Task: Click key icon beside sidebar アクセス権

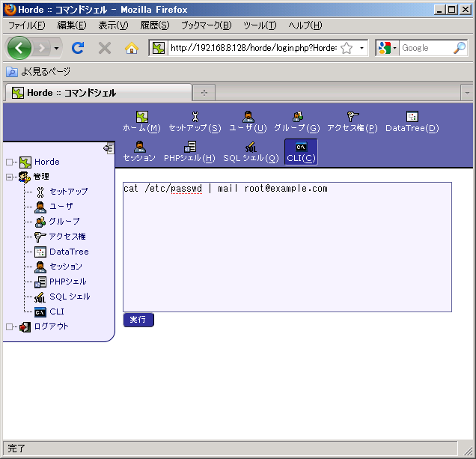Action: coord(40,237)
